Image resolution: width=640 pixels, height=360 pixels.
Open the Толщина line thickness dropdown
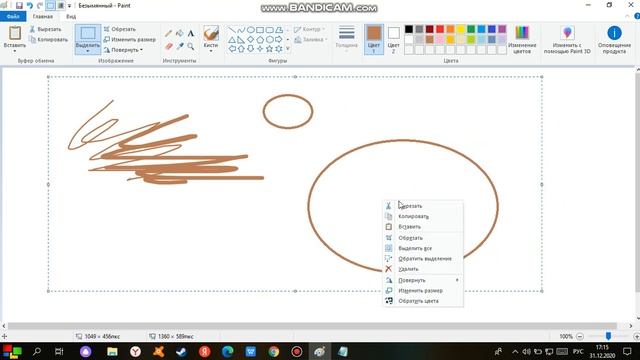click(x=347, y=38)
